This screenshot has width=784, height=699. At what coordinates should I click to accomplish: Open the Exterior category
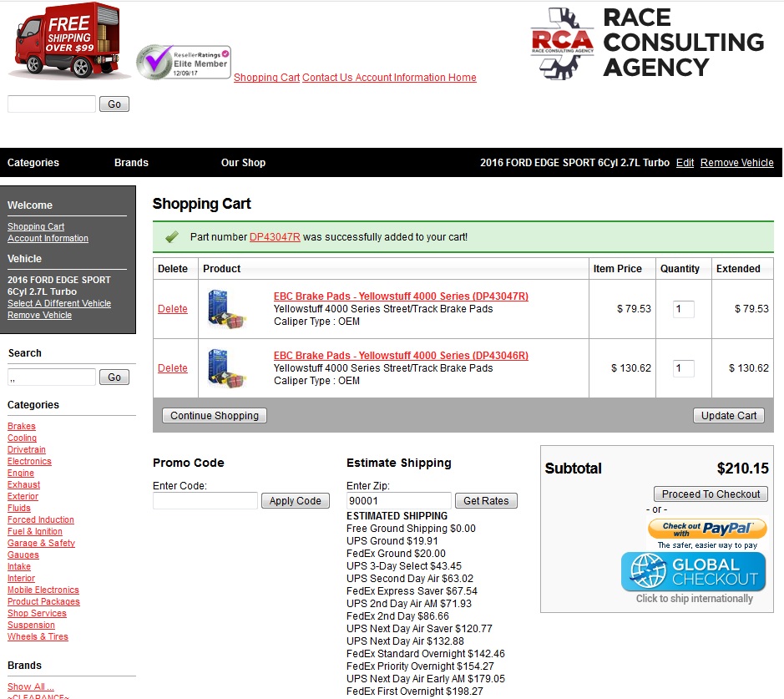[23, 497]
